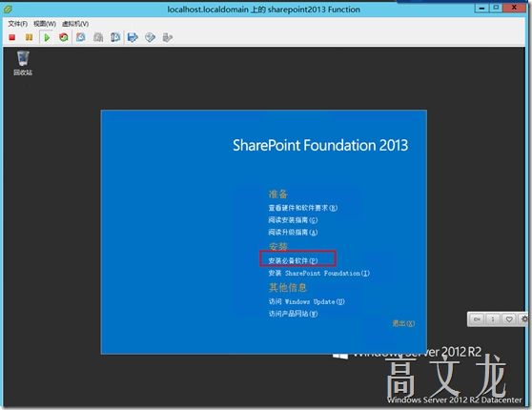This screenshot has height=410, width=532.
Task: Click the green play (power on) icon
Action: point(47,37)
